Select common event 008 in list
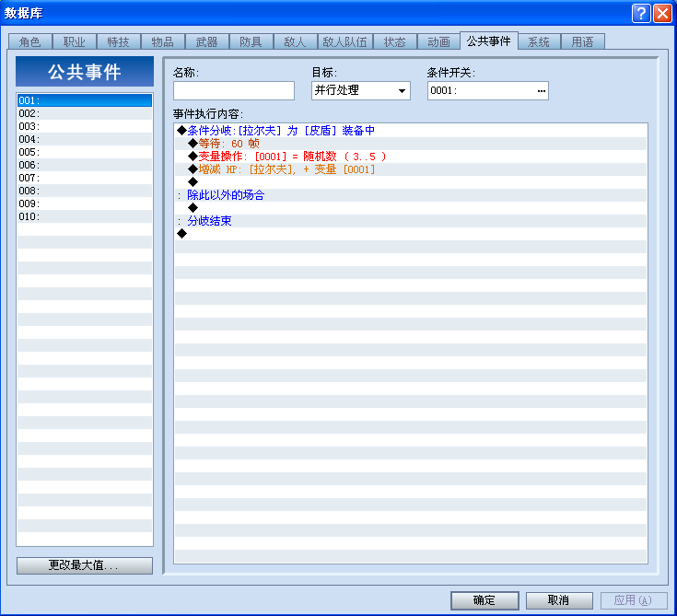 (x=85, y=191)
